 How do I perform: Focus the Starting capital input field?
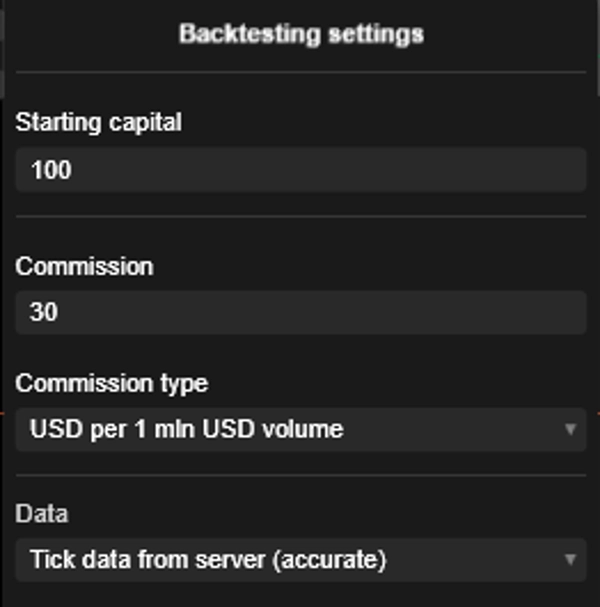(300, 170)
